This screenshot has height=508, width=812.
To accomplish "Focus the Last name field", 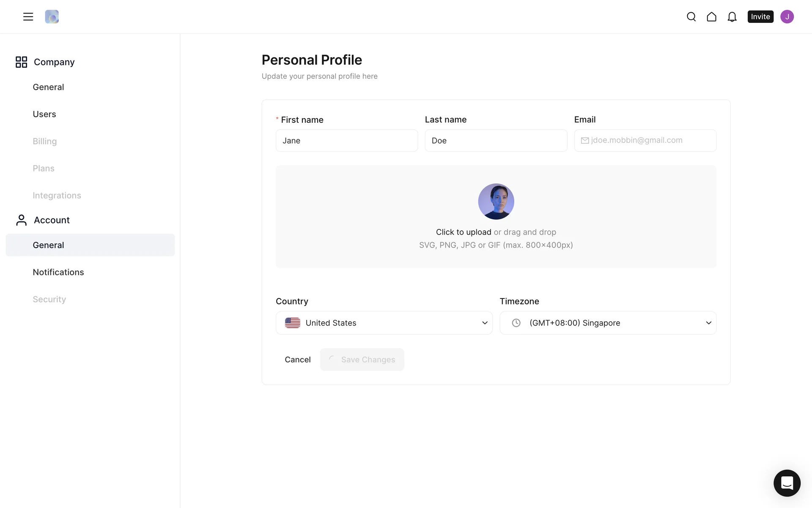I will coord(496,141).
